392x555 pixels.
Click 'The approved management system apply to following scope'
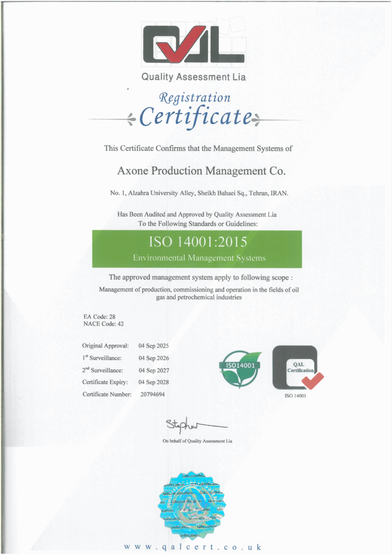(201, 277)
